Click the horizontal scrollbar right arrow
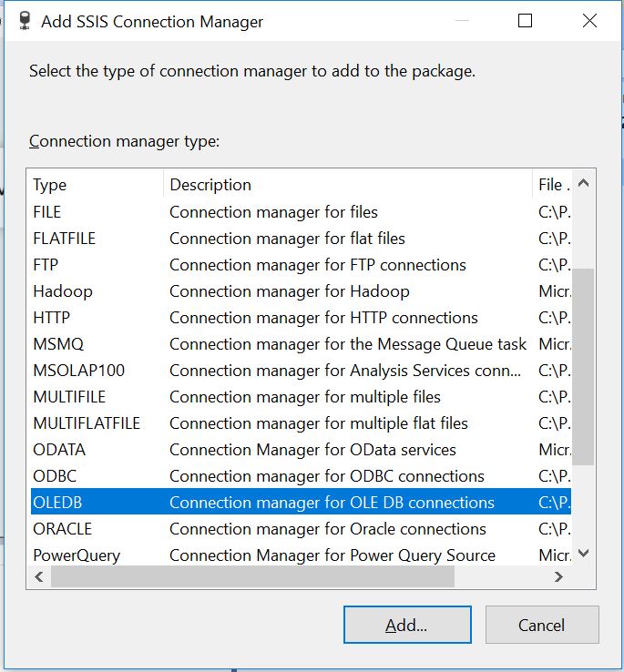Viewport: 624px width, 672px height. (x=558, y=577)
